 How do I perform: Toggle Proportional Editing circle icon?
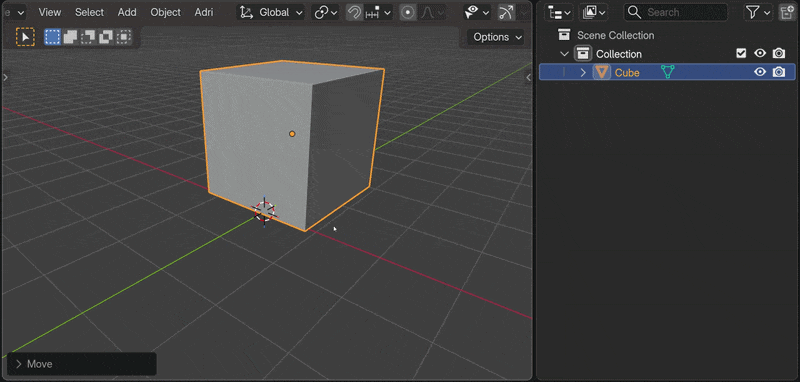[408, 13]
